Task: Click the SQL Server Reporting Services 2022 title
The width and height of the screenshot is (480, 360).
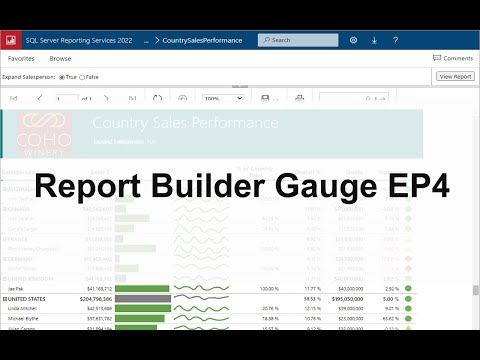Action: click(79, 41)
